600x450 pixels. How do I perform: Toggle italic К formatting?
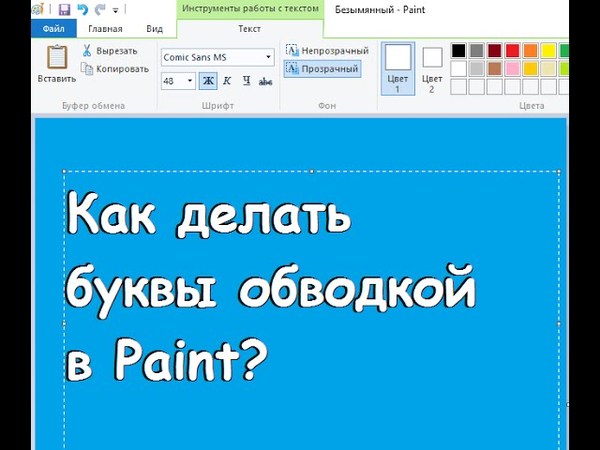click(227, 81)
